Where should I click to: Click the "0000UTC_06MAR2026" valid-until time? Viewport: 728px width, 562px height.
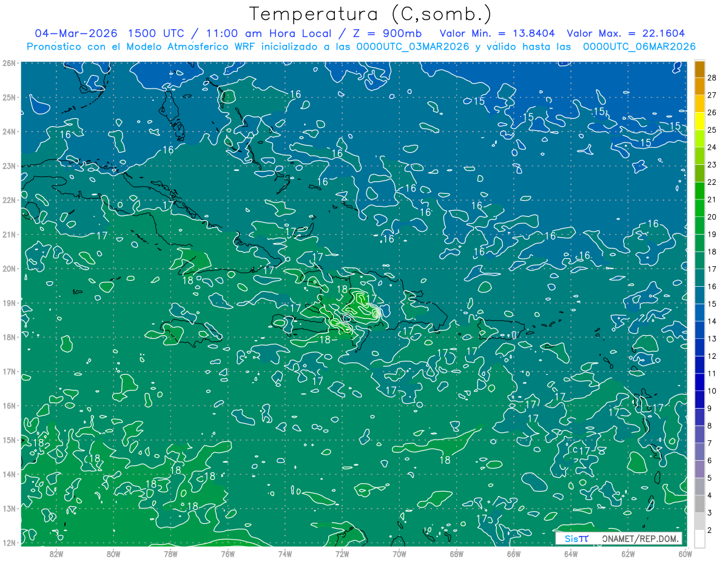[x=639, y=46]
